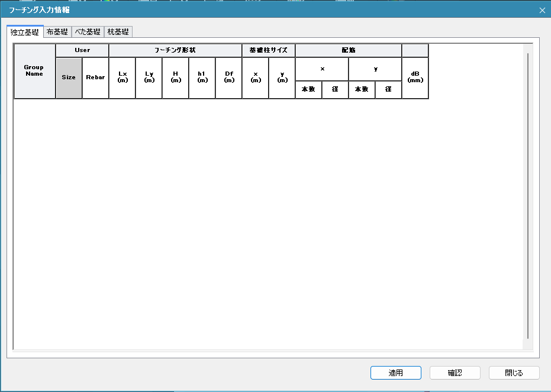Screen dimensions: 551x392
Task: Click the フーチング形状 group header
Action: (x=175, y=50)
